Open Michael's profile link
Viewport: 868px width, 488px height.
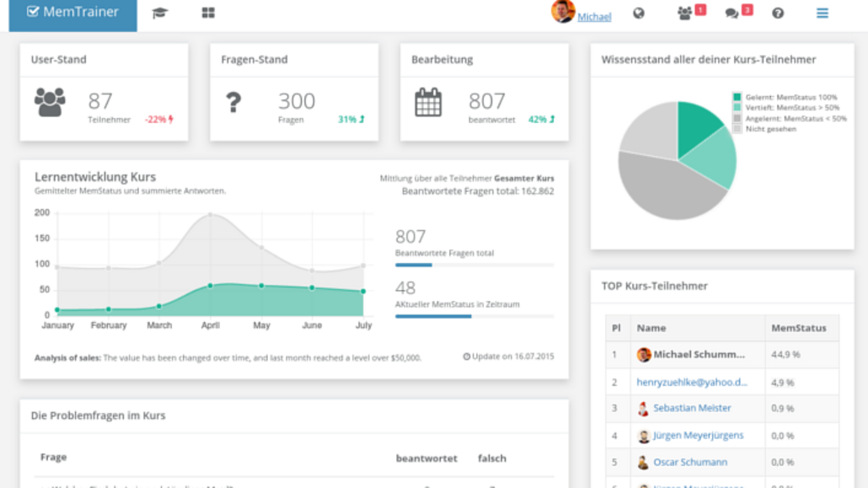click(594, 17)
